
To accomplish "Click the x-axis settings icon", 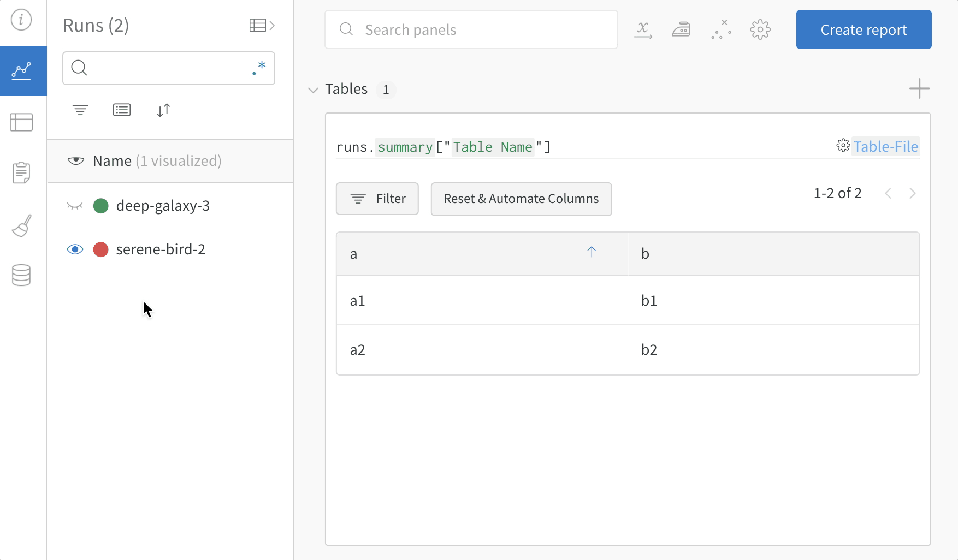I will coord(643,29).
